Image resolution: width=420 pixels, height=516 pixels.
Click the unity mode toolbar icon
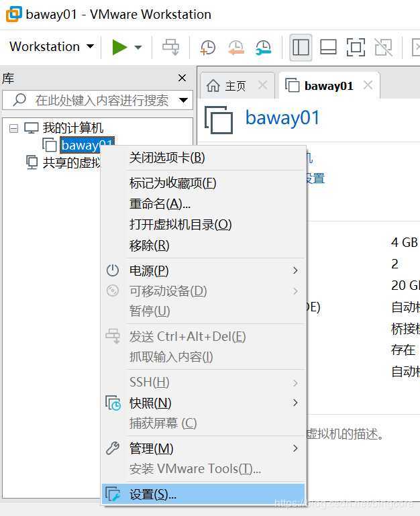[x=384, y=48]
